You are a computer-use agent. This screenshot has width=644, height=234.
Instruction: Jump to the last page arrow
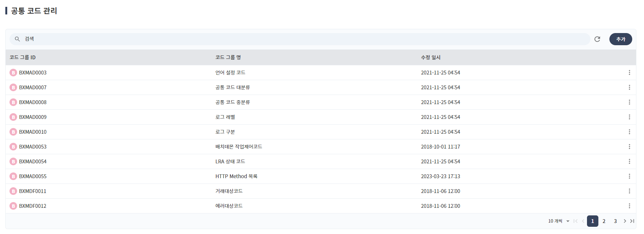click(x=632, y=221)
